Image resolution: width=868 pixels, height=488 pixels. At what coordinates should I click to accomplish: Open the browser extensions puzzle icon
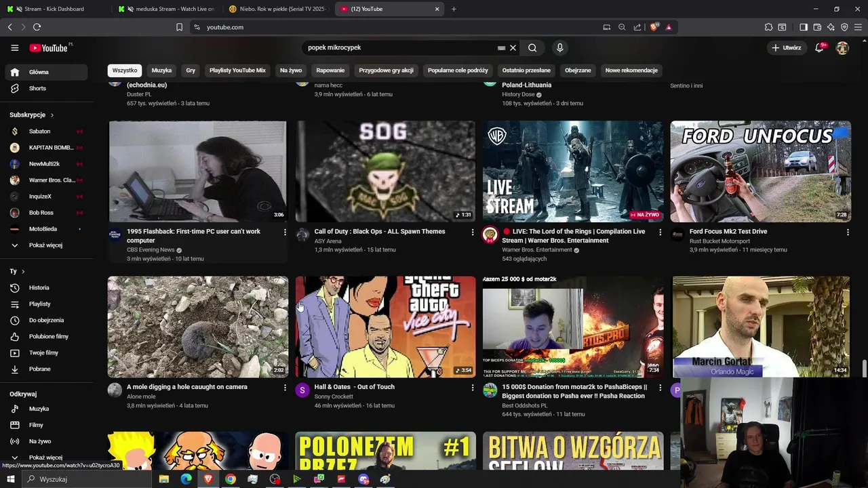(768, 27)
